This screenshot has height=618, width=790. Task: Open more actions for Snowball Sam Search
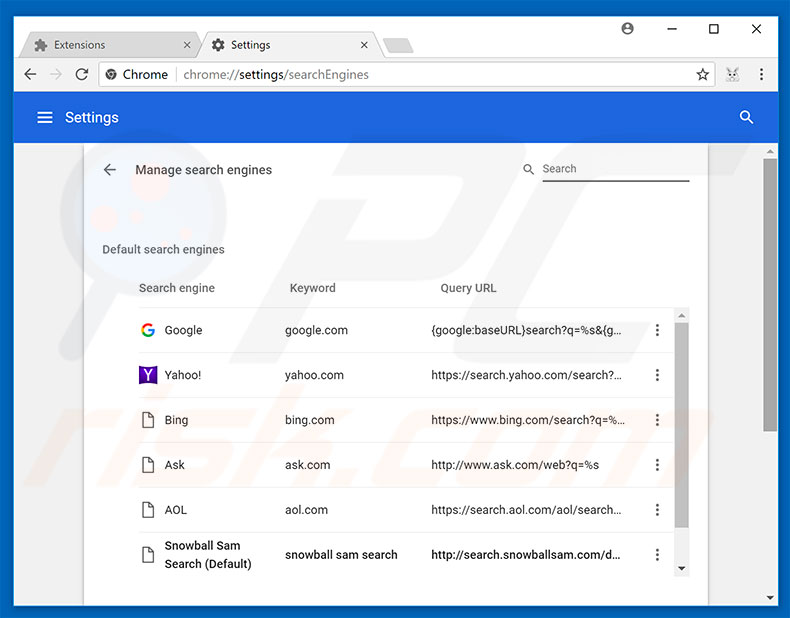[x=657, y=555]
